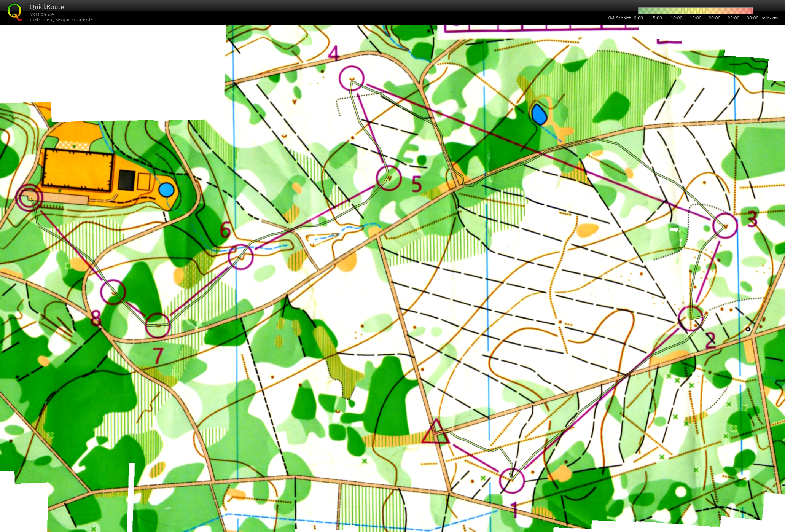Click the QuickRoute title text

click(47, 7)
